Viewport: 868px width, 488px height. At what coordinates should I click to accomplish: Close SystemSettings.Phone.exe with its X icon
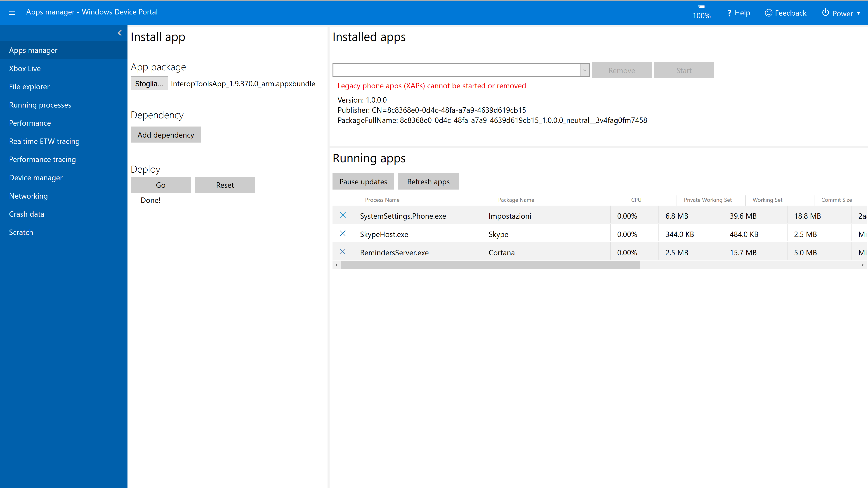[343, 215]
